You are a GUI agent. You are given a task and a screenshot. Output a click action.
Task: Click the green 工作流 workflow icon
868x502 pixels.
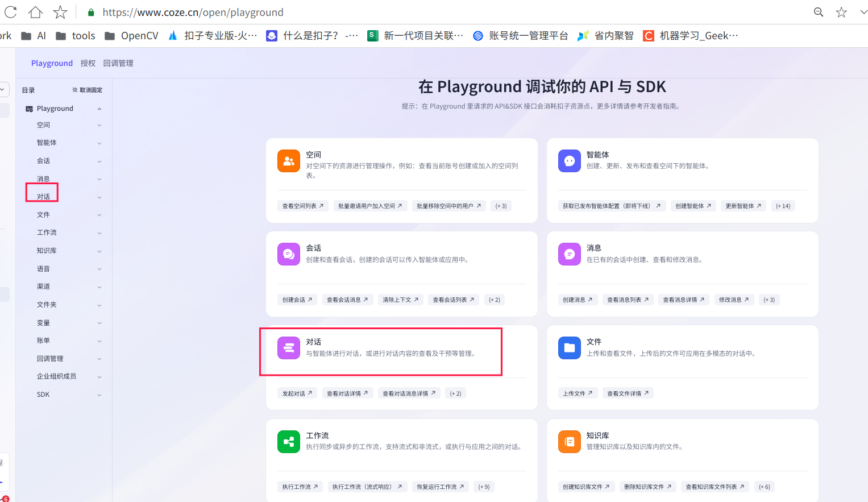click(289, 441)
